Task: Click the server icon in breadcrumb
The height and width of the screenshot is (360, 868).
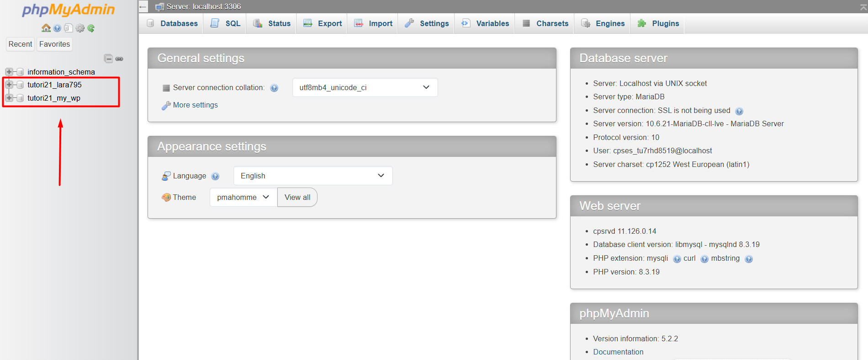Action: pos(159,6)
